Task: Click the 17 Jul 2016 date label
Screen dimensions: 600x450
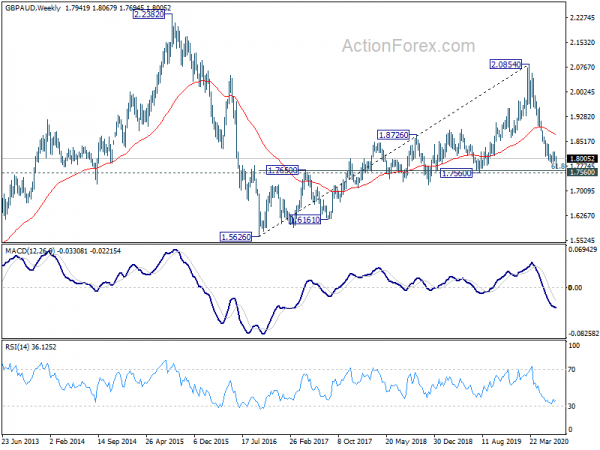Action: pyautogui.click(x=259, y=441)
